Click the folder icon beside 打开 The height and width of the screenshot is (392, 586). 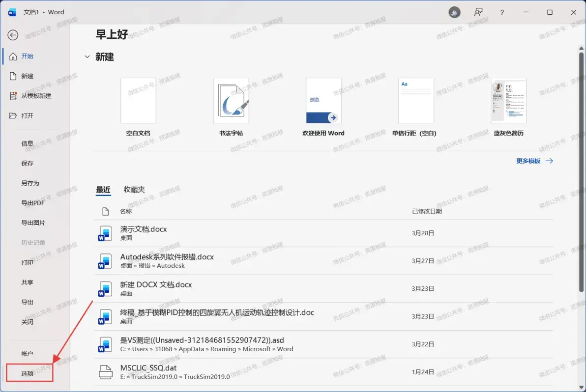pos(13,116)
